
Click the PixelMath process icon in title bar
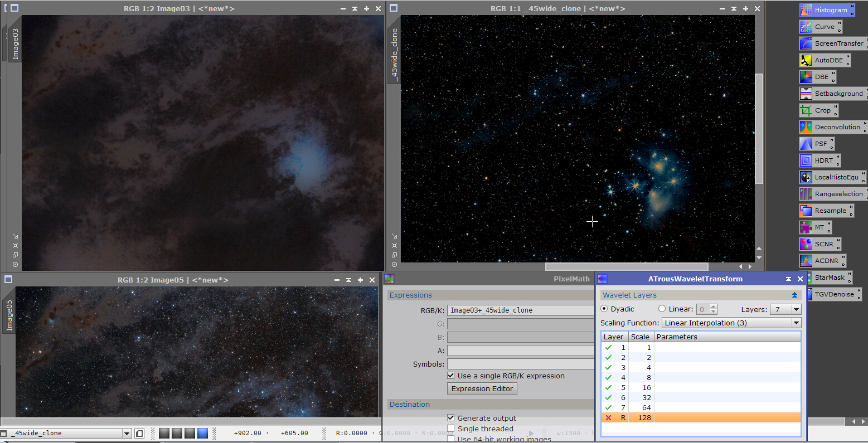pos(389,279)
